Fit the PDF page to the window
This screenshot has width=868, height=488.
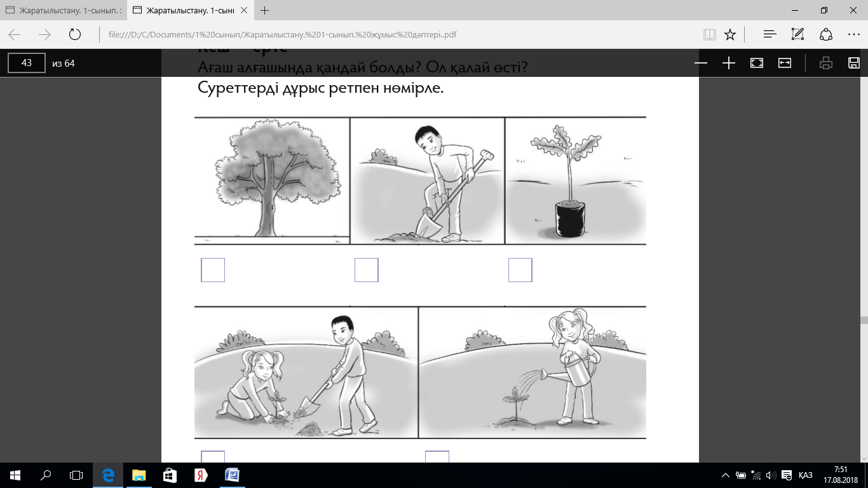click(x=757, y=63)
